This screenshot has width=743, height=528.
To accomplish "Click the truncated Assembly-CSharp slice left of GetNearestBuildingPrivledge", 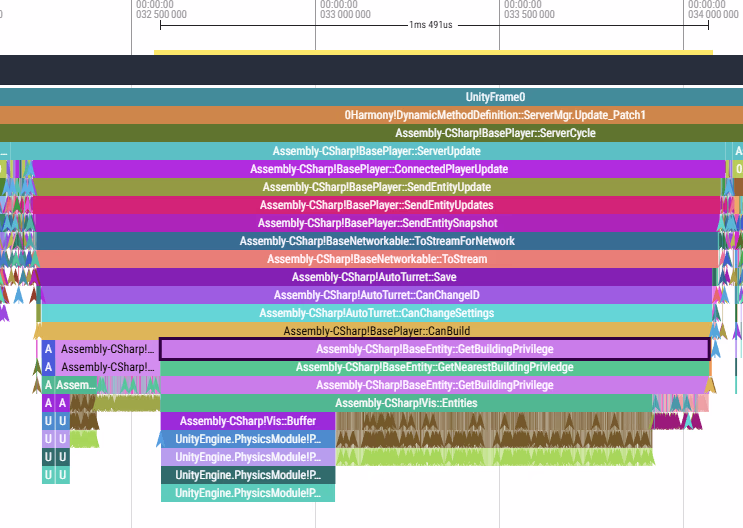I will pos(108,367).
